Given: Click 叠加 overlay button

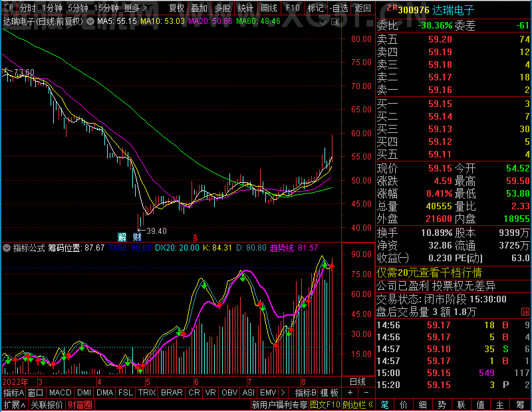Looking at the screenshot, I should click(199, 8).
